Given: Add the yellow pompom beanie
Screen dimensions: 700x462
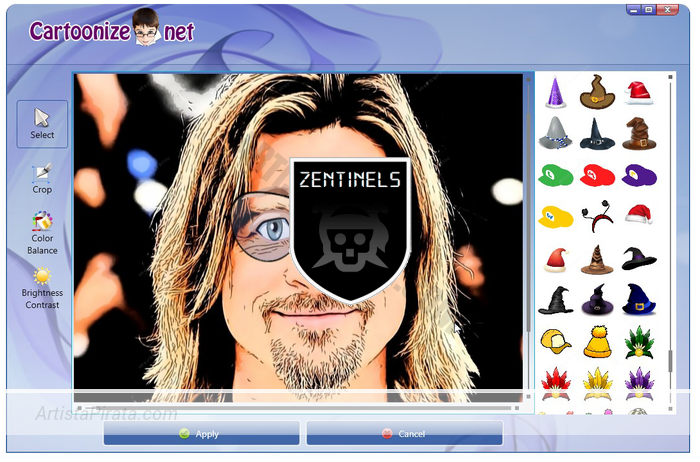Looking at the screenshot, I should (x=597, y=342).
